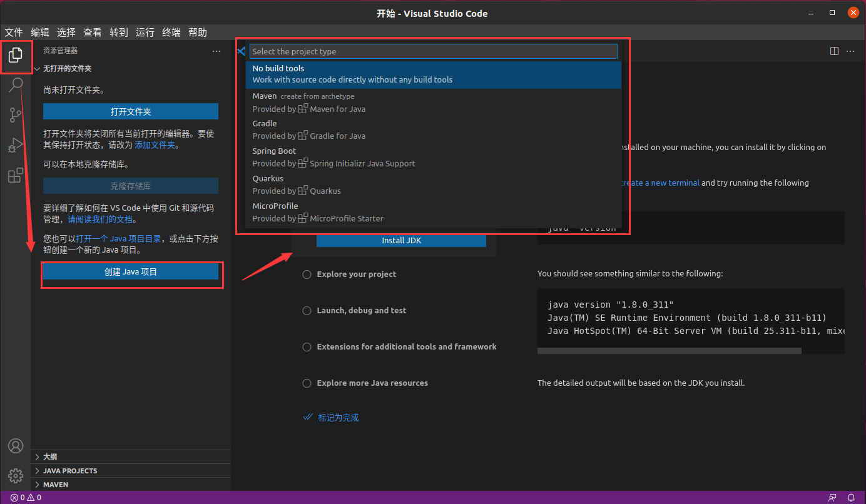Screen dimensions: 866x504
Task: Choose Spring Boot project type
Action: point(434,157)
